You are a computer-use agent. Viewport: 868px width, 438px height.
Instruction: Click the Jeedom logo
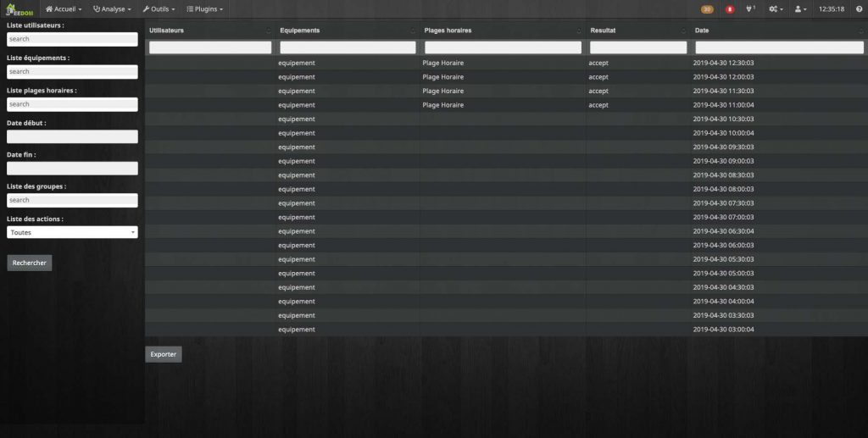tap(19, 8)
